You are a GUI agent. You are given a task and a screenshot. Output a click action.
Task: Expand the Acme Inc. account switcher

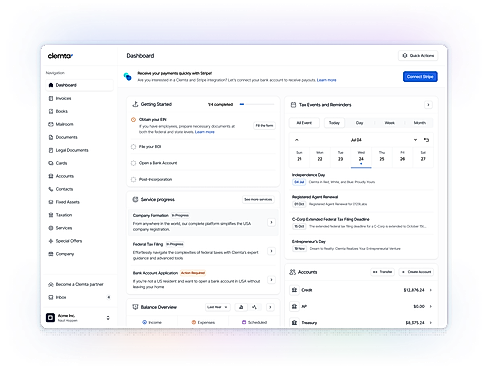click(x=108, y=318)
